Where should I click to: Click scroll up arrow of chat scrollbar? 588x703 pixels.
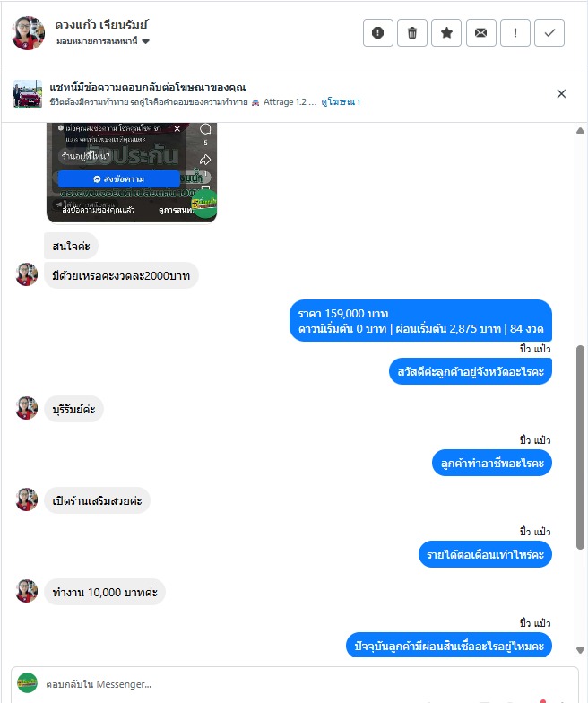point(580,131)
